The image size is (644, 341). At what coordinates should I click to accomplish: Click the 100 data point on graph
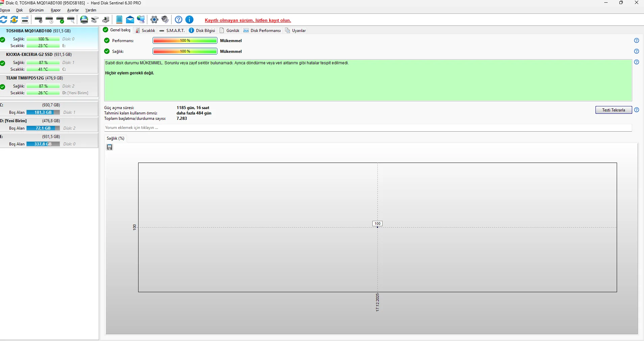[x=377, y=227]
